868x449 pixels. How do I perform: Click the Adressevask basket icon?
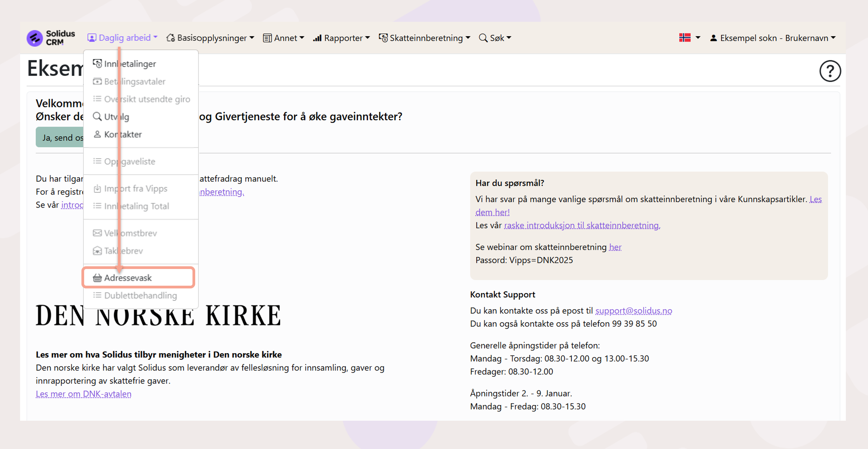[97, 278]
